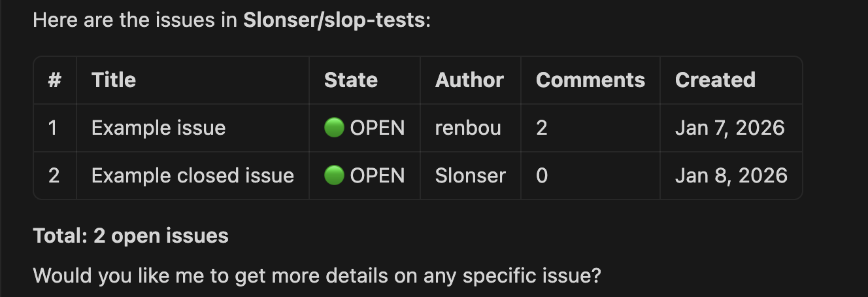Click the Comments column header
This screenshot has height=297, width=868.
590,80
